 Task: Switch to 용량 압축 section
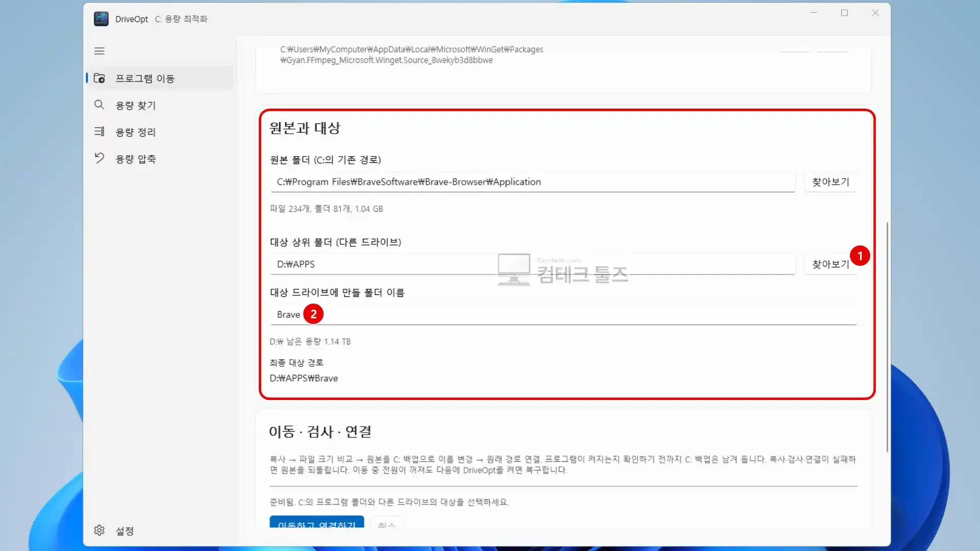click(x=160, y=159)
